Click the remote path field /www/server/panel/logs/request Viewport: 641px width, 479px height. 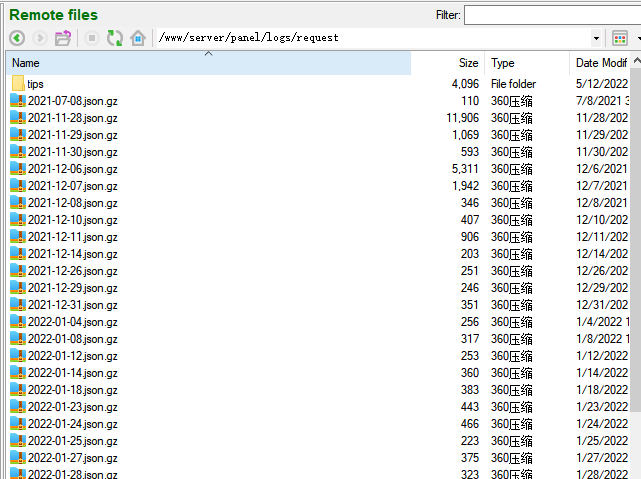370,38
